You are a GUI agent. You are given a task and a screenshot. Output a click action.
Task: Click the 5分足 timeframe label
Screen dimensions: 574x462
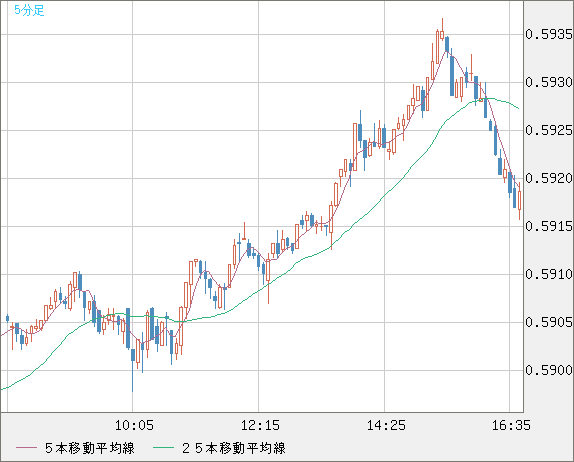[x=29, y=10]
